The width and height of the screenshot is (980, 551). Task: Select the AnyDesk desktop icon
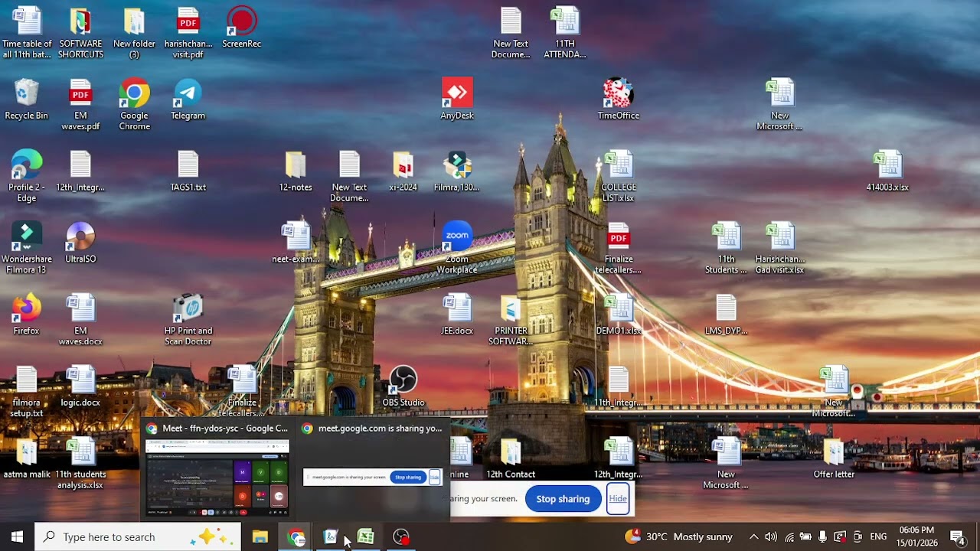pos(457,99)
